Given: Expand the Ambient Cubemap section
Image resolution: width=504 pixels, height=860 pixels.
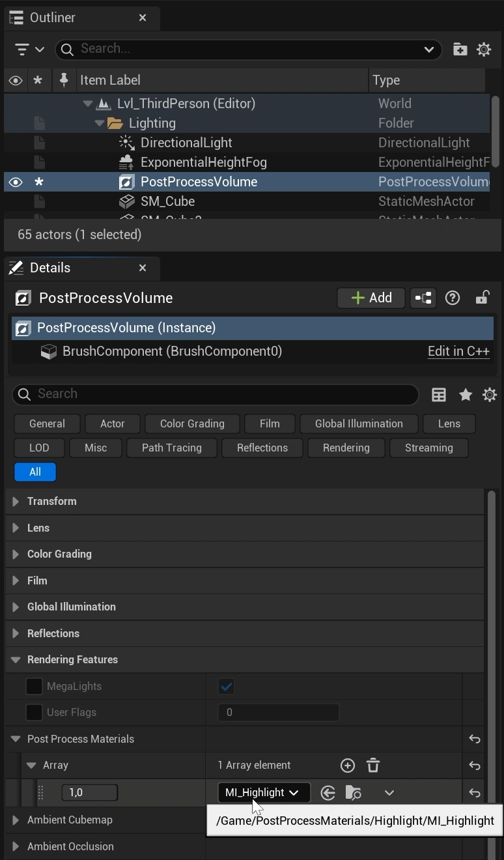Looking at the screenshot, I should point(16,820).
